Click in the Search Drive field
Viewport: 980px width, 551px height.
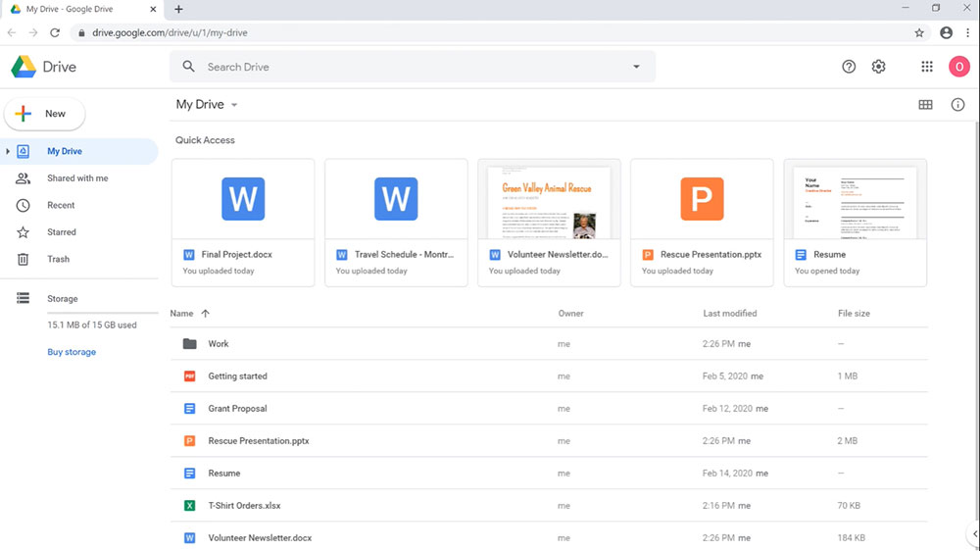[x=413, y=67]
